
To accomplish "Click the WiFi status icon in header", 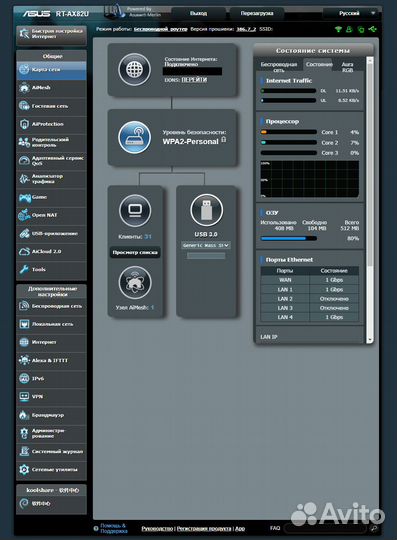I will pyautogui.click(x=338, y=30).
